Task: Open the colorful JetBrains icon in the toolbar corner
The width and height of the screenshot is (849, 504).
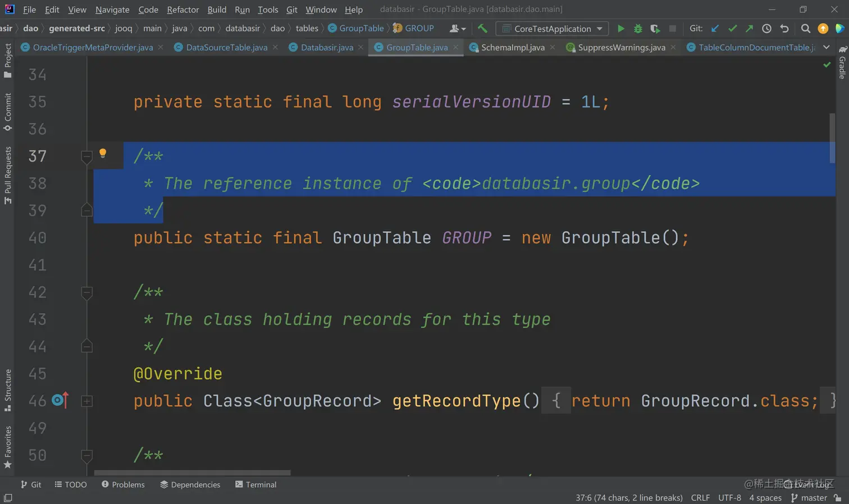Action: [840, 29]
